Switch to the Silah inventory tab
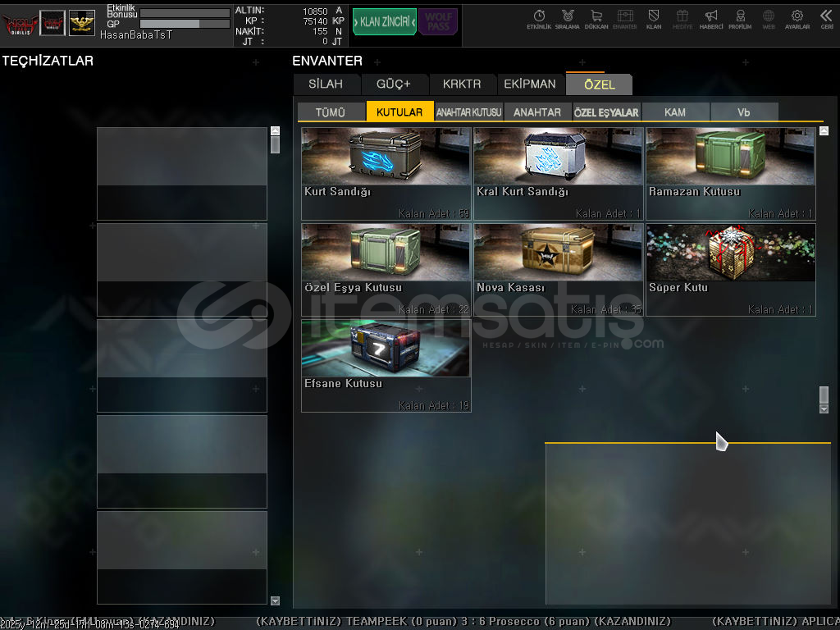The width and height of the screenshot is (840, 630). click(x=326, y=84)
